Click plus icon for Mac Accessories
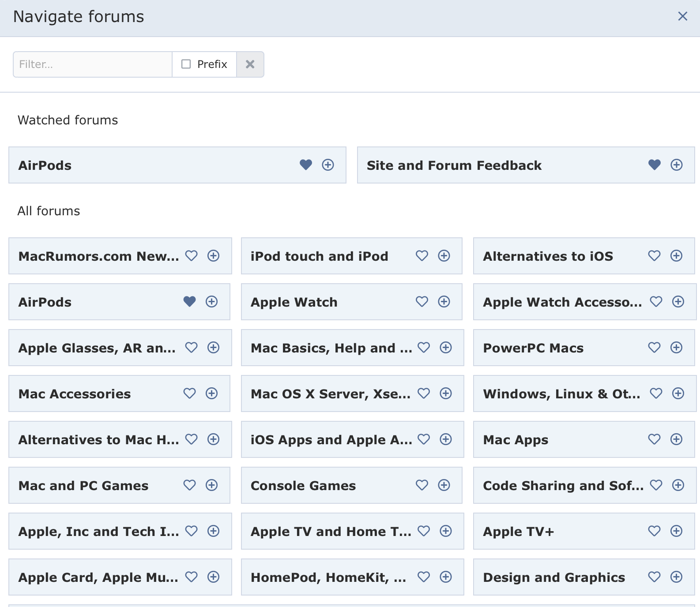The image size is (700, 607). tap(212, 393)
